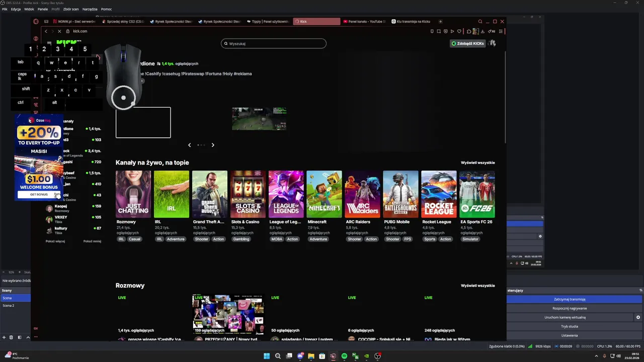
Task: Open the IRL category thumbnail
Action: 172,194
